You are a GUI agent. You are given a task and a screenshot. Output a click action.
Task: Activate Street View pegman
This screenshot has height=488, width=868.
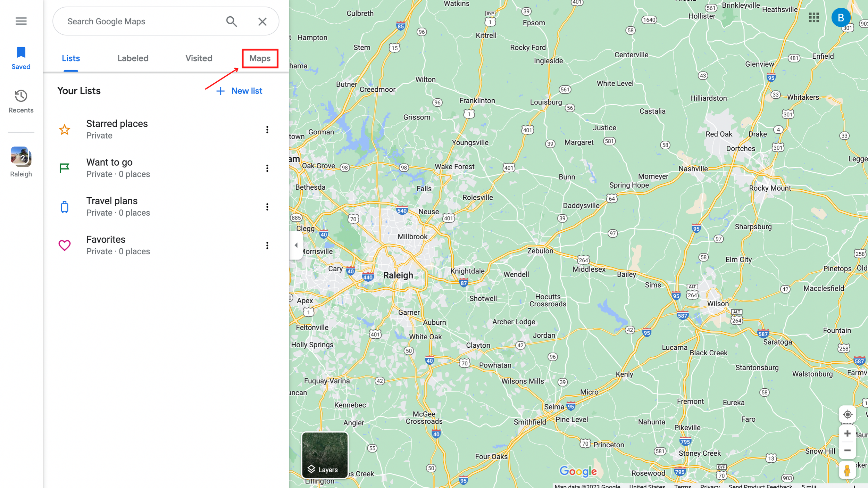point(847,471)
